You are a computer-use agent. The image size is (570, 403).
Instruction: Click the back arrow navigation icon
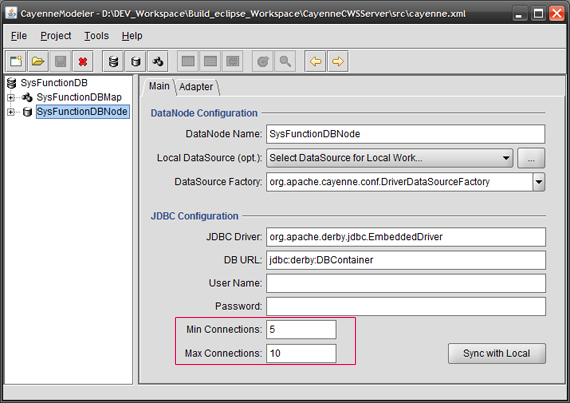315,61
